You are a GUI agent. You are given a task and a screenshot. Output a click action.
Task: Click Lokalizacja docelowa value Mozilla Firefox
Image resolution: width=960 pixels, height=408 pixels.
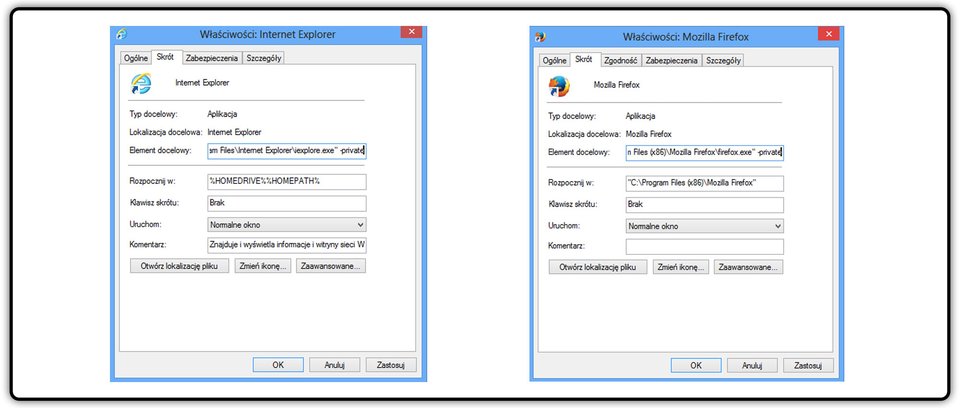point(648,134)
